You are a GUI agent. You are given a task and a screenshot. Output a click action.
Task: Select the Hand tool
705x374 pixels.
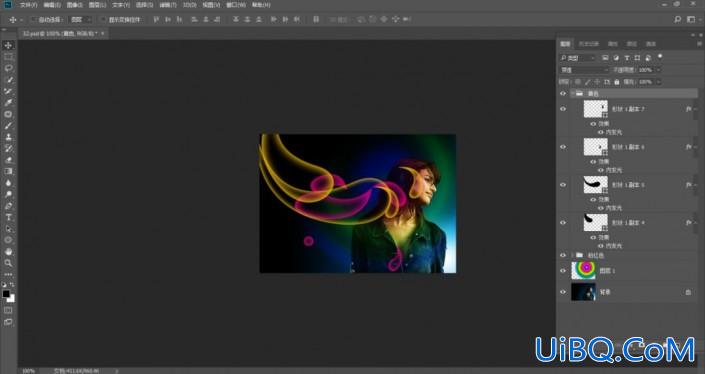(x=8, y=252)
